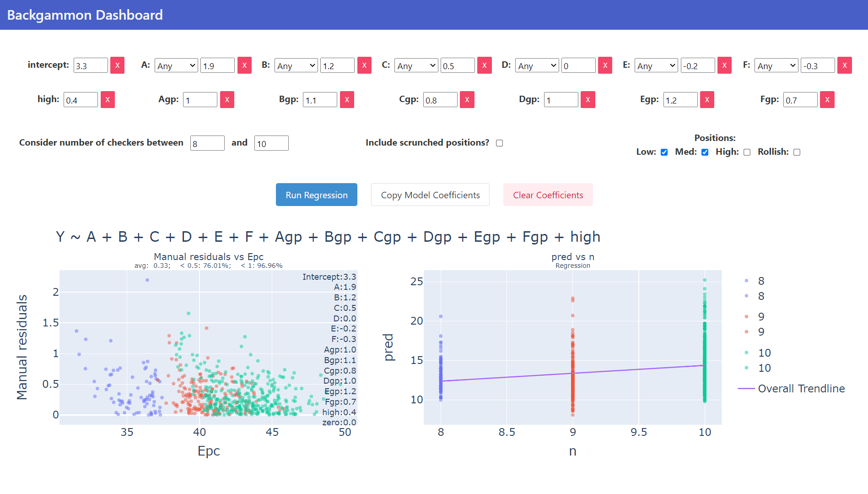Remove the Bgp coefficient via its X

[347, 100]
